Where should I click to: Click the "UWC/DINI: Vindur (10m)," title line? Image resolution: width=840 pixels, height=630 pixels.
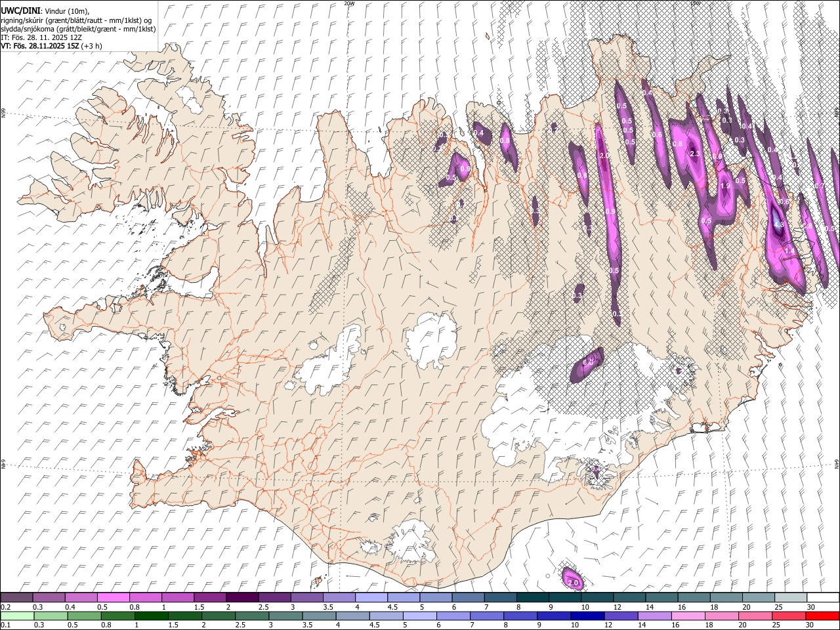point(45,12)
